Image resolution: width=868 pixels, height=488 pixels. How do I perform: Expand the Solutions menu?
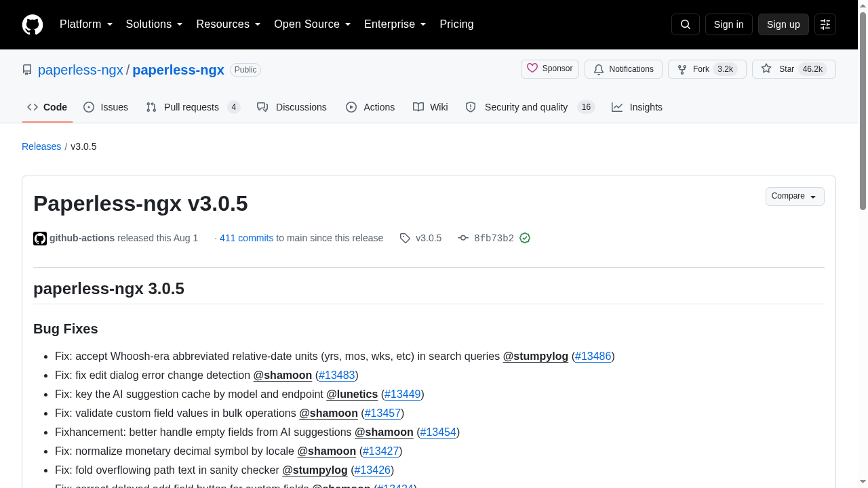pyautogui.click(x=154, y=24)
